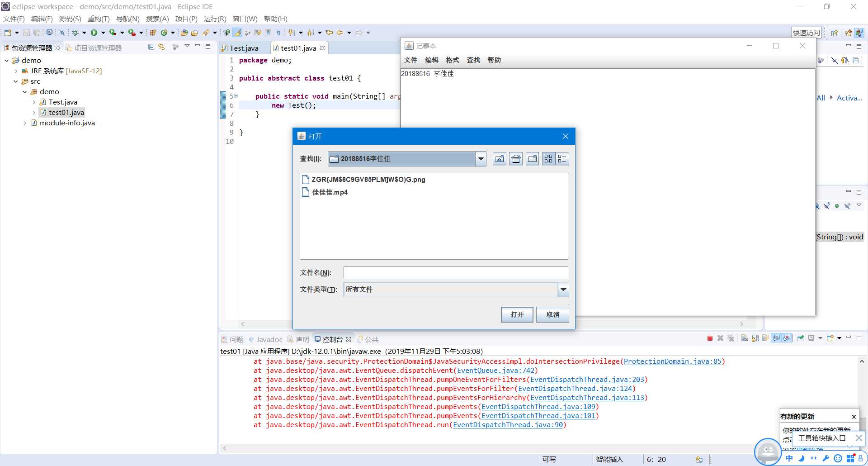Click the New file toolbar icon
This screenshot has width=868, height=466.
8,33
